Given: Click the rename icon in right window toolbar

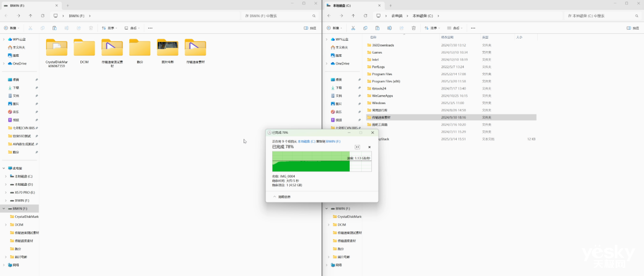Looking at the screenshot, I should (389, 28).
